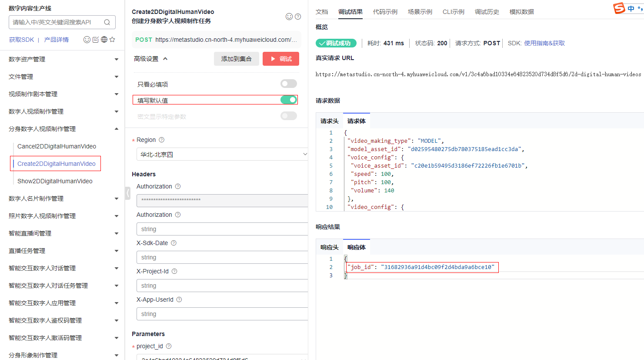644x360 pixels.
Task: Collapse the 高级设置 section chevron
Action: [165, 59]
